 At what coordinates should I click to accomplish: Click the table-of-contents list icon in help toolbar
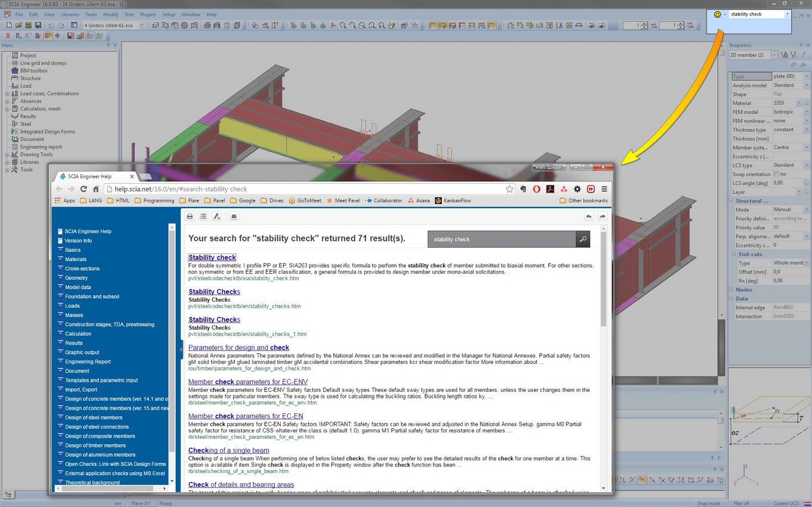(203, 217)
